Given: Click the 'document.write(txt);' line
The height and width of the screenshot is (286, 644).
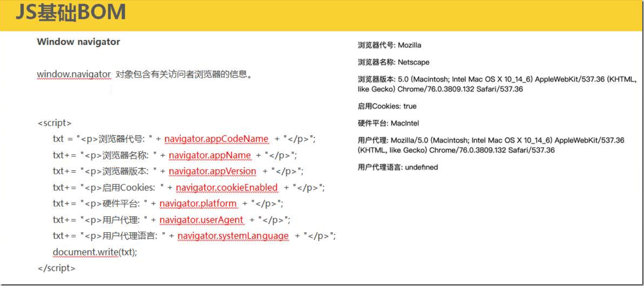Looking at the screenshot, I should pyautogui.click(x=95, y=252).
